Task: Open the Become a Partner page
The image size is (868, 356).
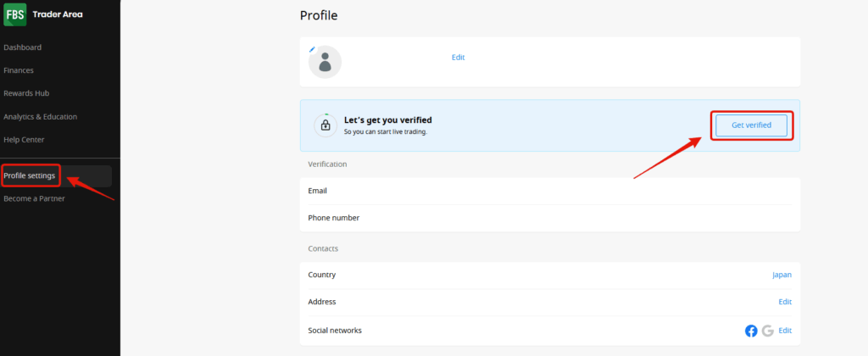Action: (34, 198)
